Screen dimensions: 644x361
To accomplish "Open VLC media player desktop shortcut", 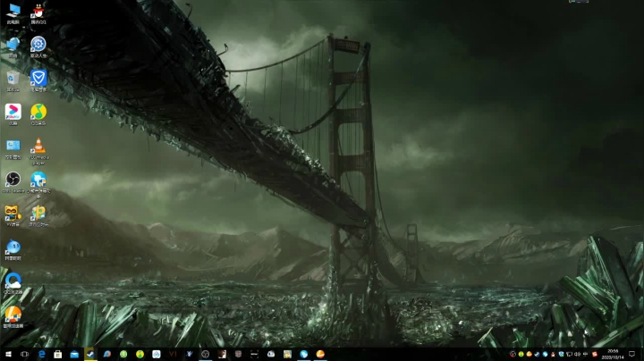I will point(38,151).
